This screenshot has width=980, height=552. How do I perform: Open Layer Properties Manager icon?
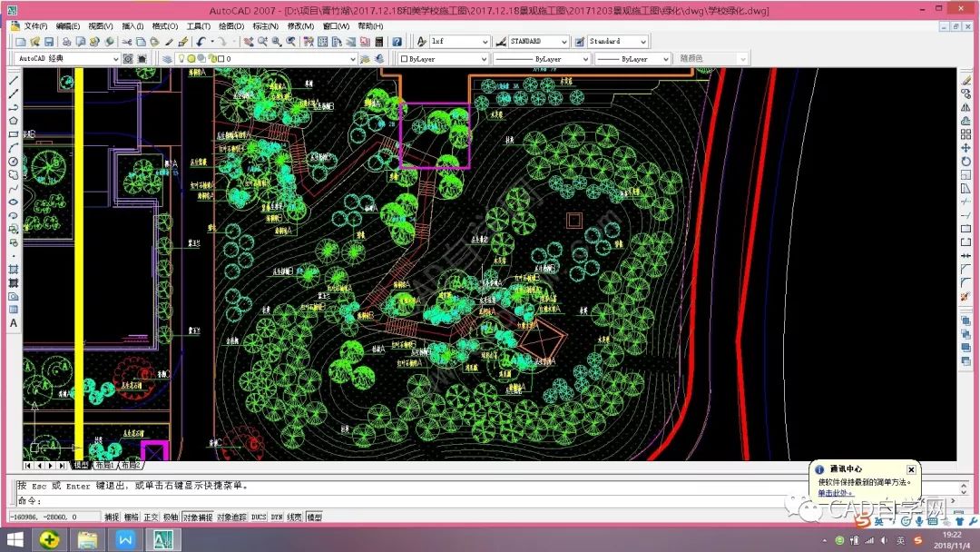tap(167, 59)
